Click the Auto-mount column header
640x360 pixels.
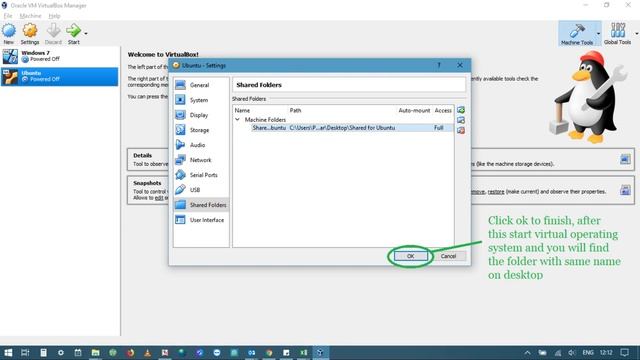pyautogui.click(x=414, y=111)
